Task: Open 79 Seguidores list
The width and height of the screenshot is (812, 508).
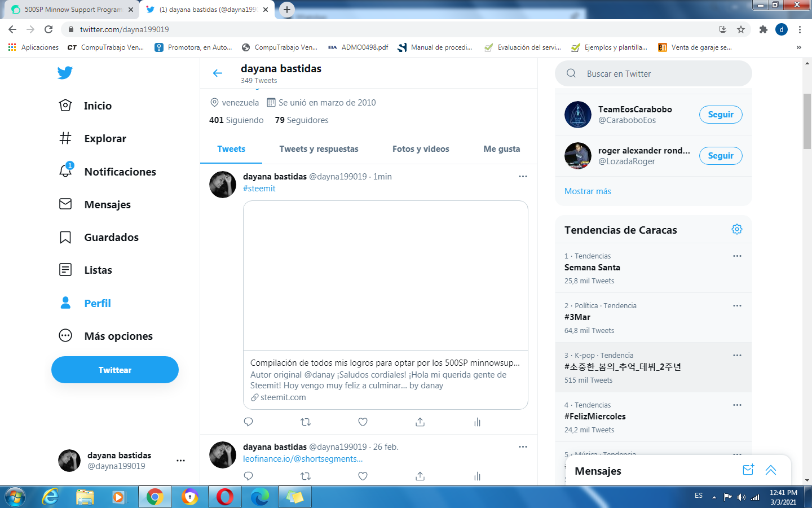Action: [x=302, y=120]
